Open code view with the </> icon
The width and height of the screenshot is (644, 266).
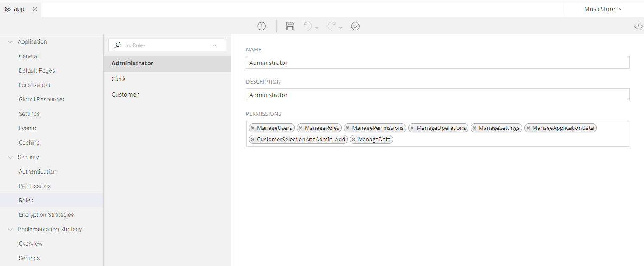coord(638,26)
